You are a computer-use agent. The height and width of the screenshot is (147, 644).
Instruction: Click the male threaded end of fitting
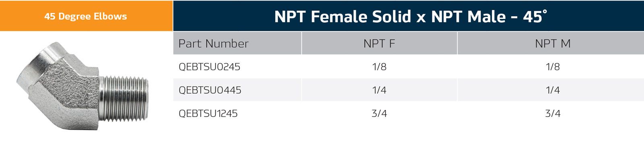point(125,99)
